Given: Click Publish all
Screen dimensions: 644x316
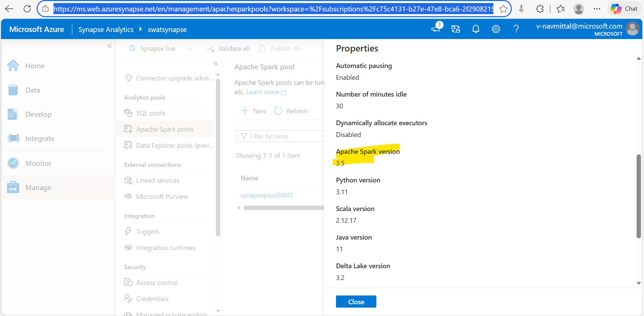Looking at the screenshot, I should pos(279,49).
